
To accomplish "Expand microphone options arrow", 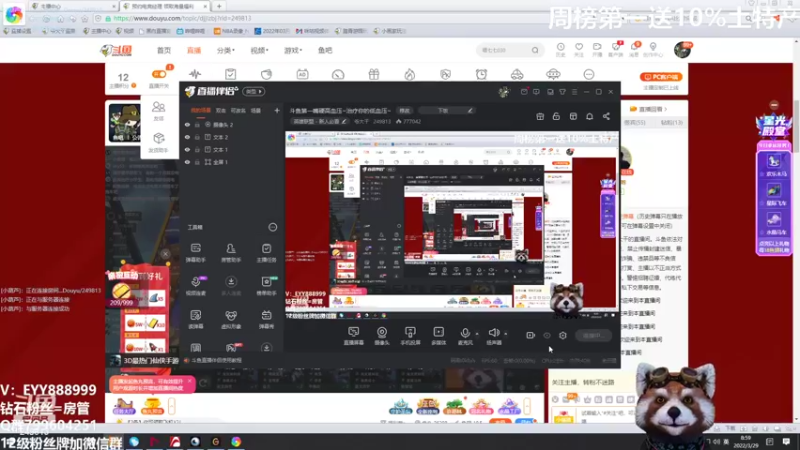I will click(477, 334).
